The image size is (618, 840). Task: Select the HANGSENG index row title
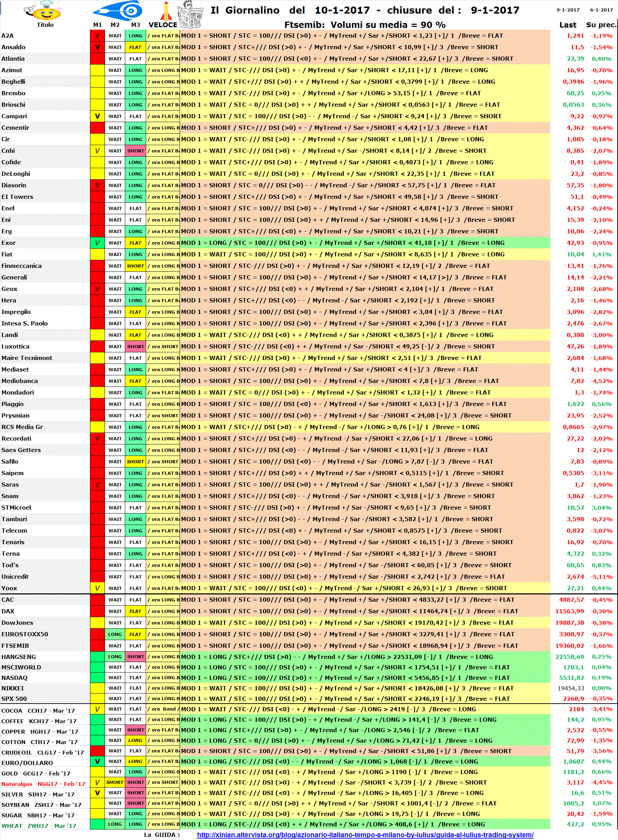point(19,657)
